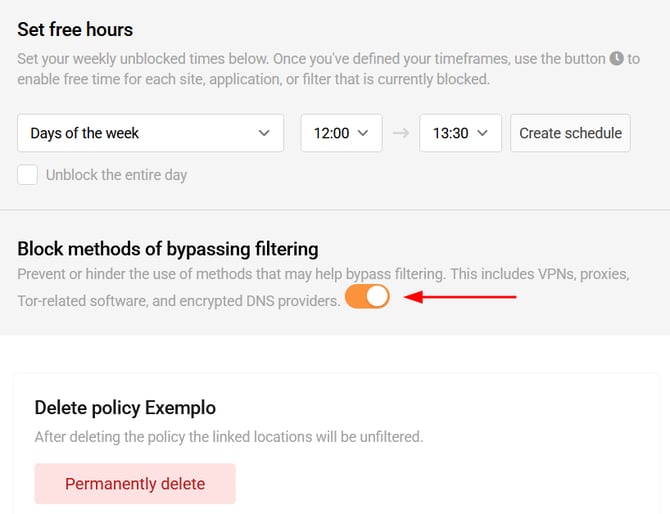Click the clock icon in the description
Screen dimensions: 670x514
coord(616,59)
